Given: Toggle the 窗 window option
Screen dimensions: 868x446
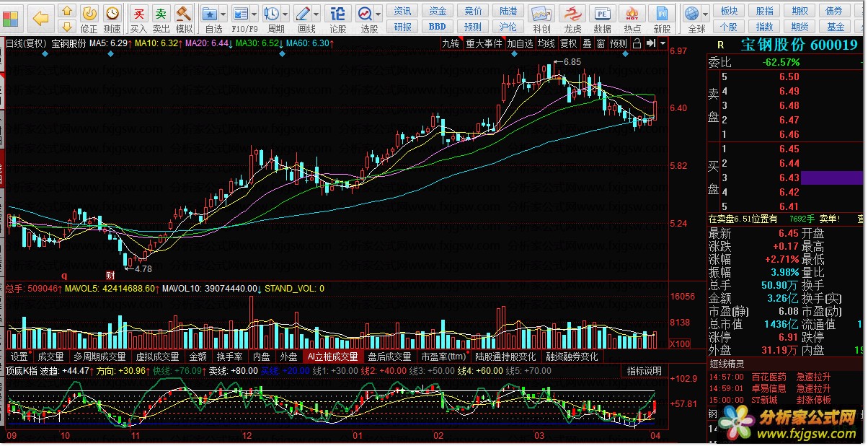Looking at the screenshot, I should [x=601, y=43].
